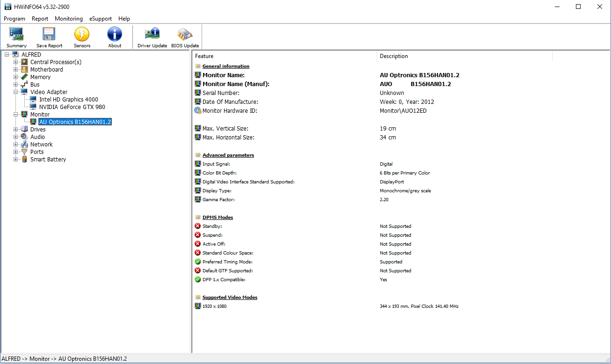Expand the Audio node
Image resolution: width=611 pixels, height=364 pixels.
click(x=16, y=137)
